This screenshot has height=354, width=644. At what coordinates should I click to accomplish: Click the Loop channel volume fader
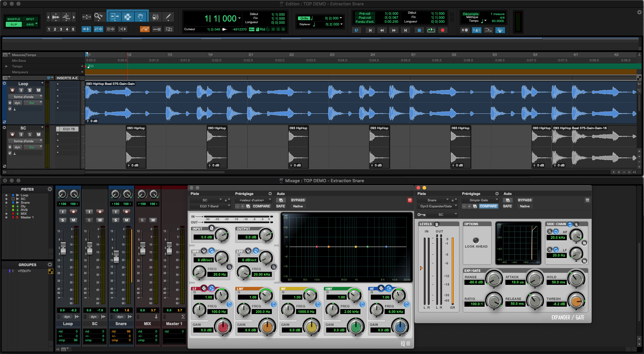[63, 249]
